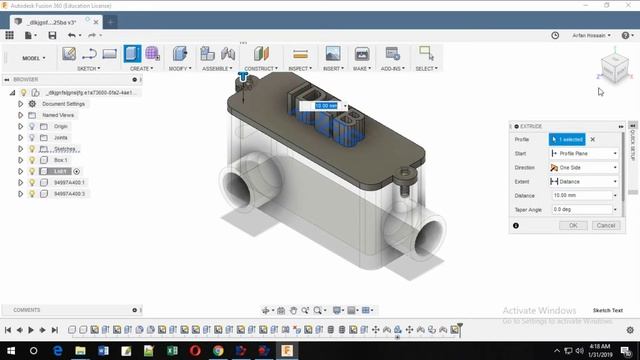Viewport: 640px width, 360px height.
Task: Toggle visibility bulb for 94997A400:1
Action: point(32,182)
